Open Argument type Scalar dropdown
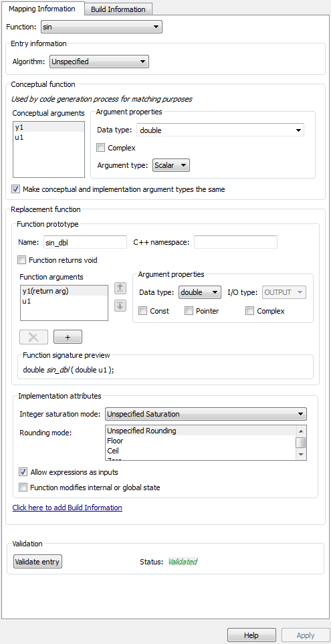 click(171, 166)
